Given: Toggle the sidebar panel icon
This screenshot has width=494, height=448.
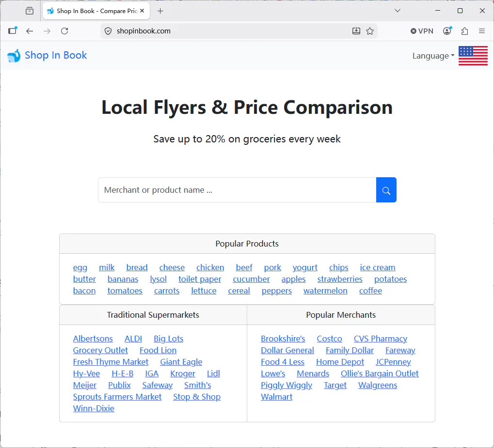Looking at the screenshot, I should [13, 31].
